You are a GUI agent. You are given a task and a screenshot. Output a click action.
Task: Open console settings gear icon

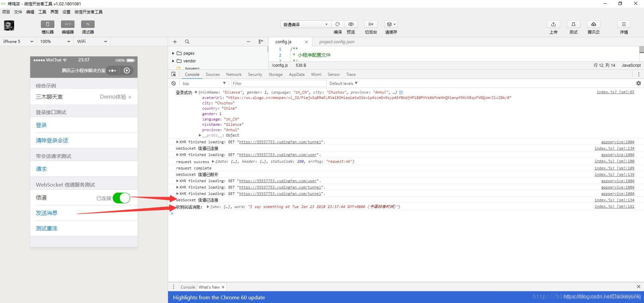click(639, 83)
